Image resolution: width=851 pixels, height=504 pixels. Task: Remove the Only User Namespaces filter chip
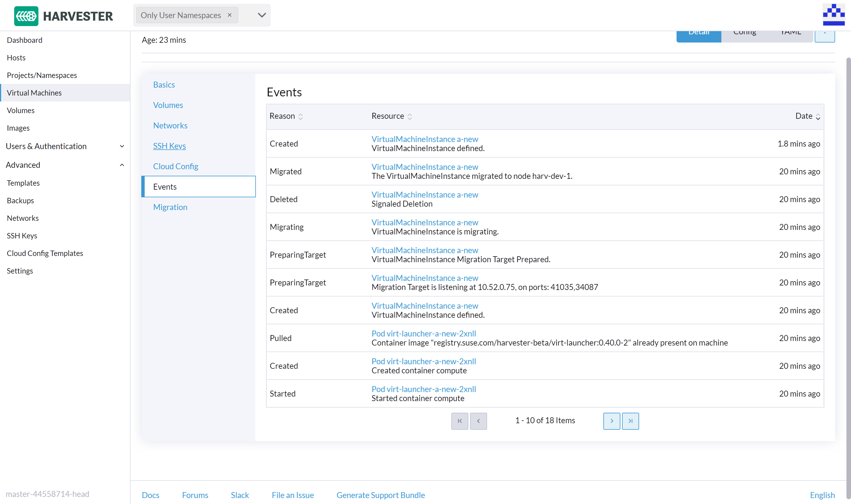coord(229,15)
